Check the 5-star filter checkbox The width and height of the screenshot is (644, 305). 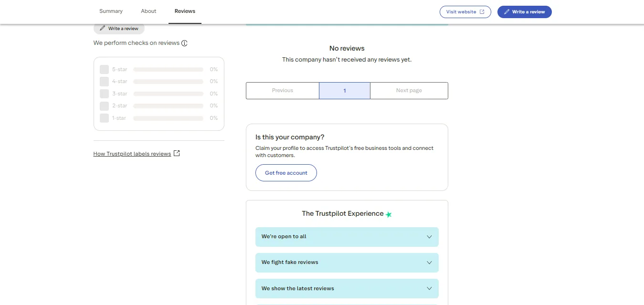(104, 69)
